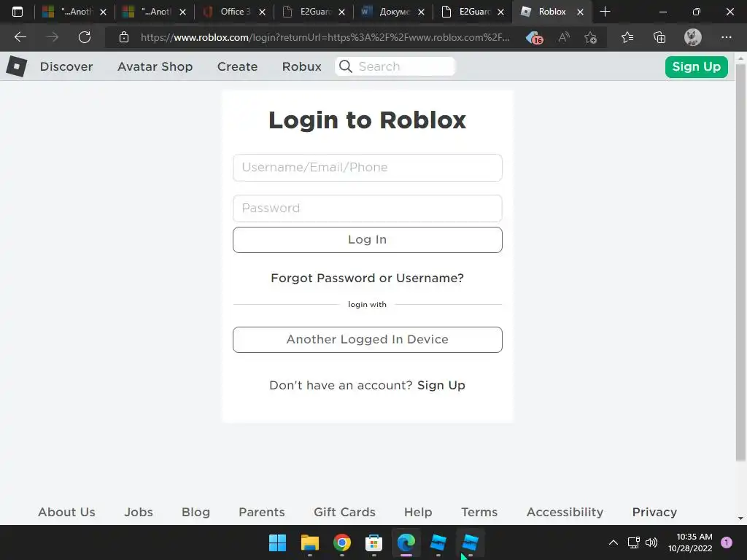Open Help footer link

pos(418,512)
